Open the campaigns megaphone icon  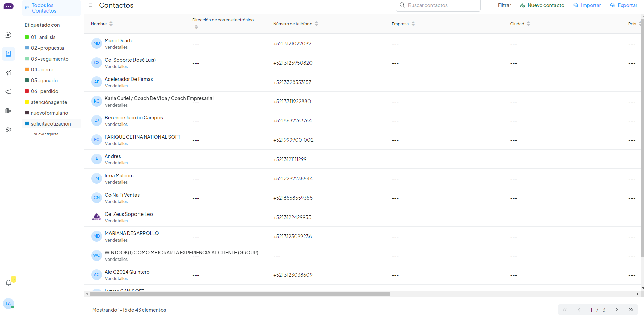click(x=8, y=92)
